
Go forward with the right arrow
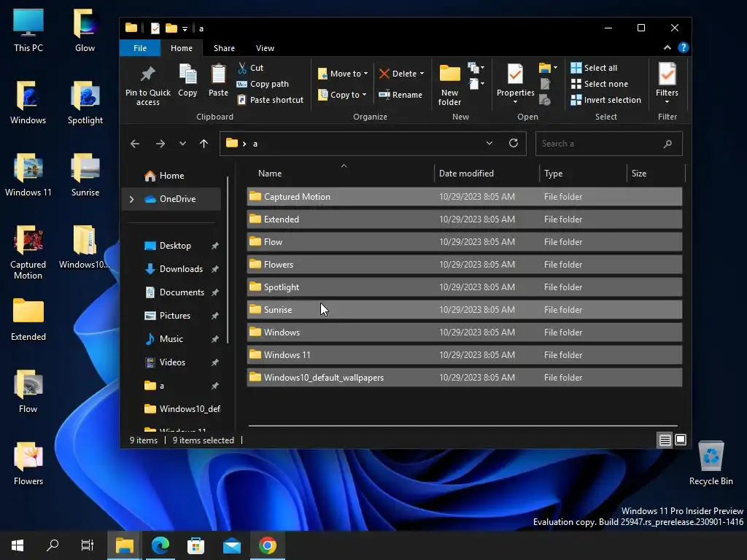(x=160, y=144)
